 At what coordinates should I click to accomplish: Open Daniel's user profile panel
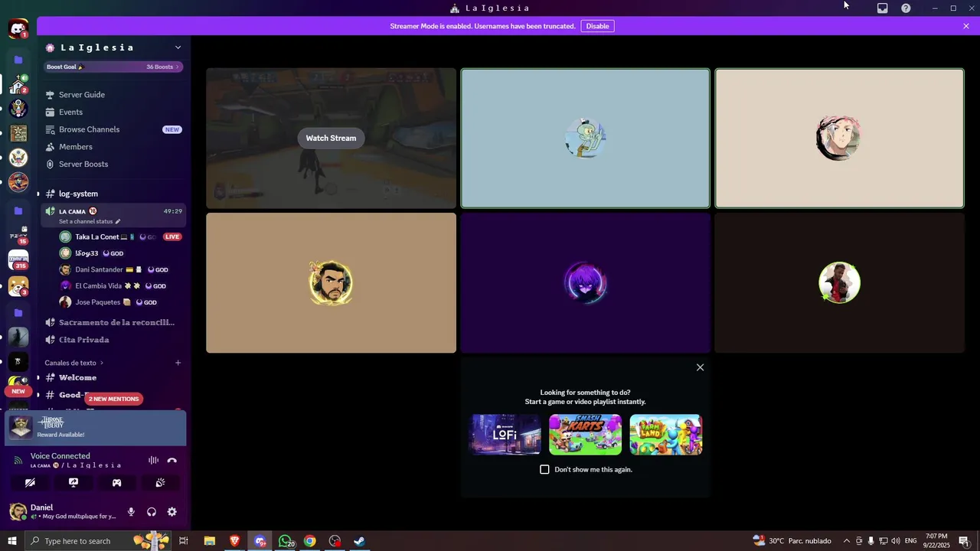64,512
